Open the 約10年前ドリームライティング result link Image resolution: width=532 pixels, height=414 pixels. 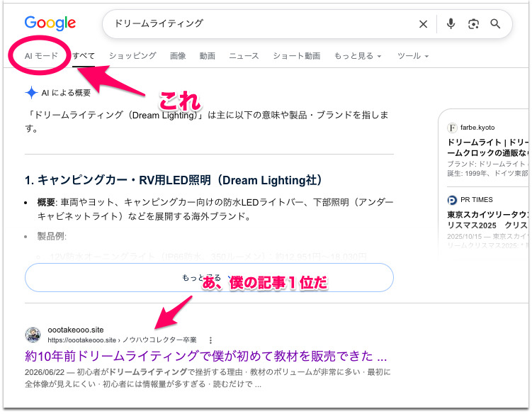206,356
